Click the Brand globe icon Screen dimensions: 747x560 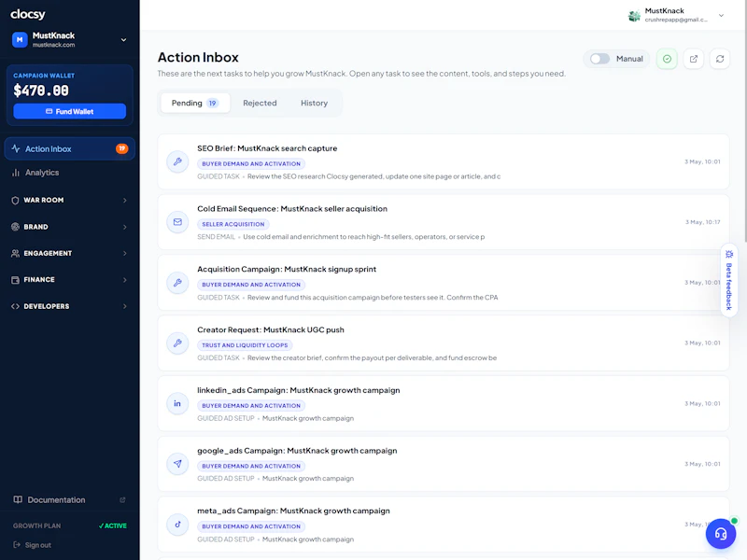tap(15, 227)
